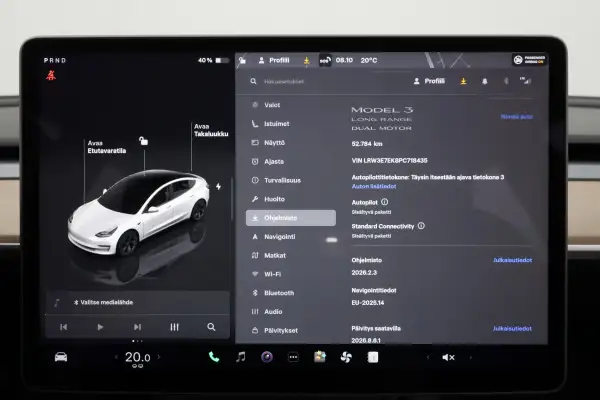Focus the Hae asetukset search field

click(x=284, y=82)
